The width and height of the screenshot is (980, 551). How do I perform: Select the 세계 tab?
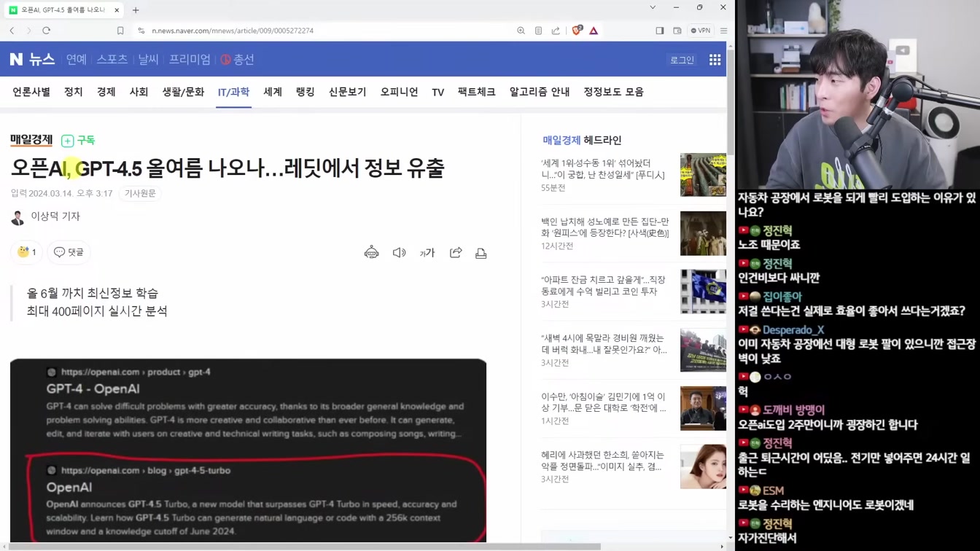tap(273, 92)
